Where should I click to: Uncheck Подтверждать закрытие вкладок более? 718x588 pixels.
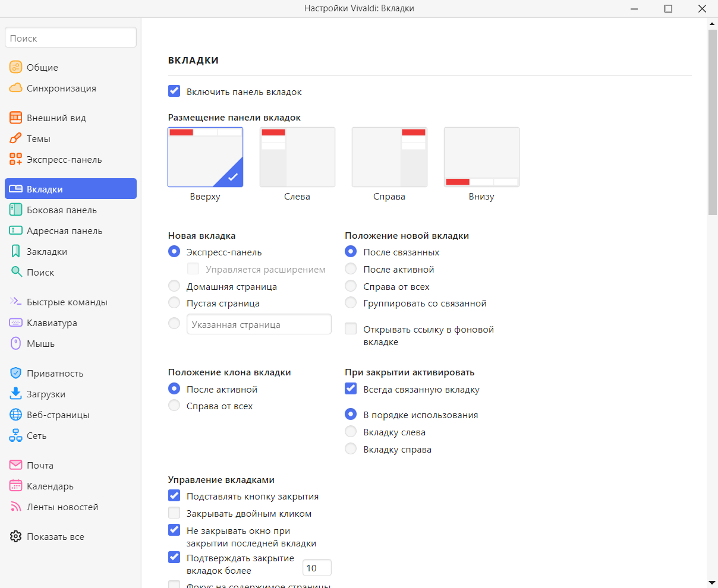[174, 558]
